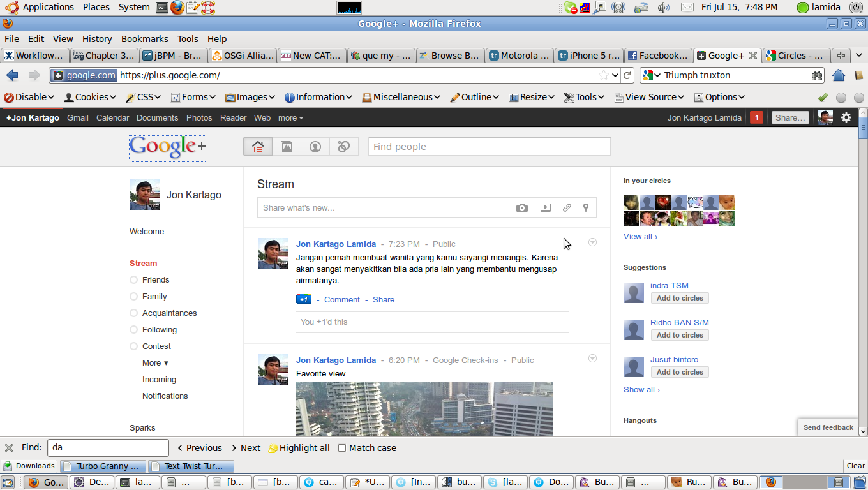Screen dimensions: 868x490
Task: Open the Cookies dropdown menu
Action: tap(90, 97)
